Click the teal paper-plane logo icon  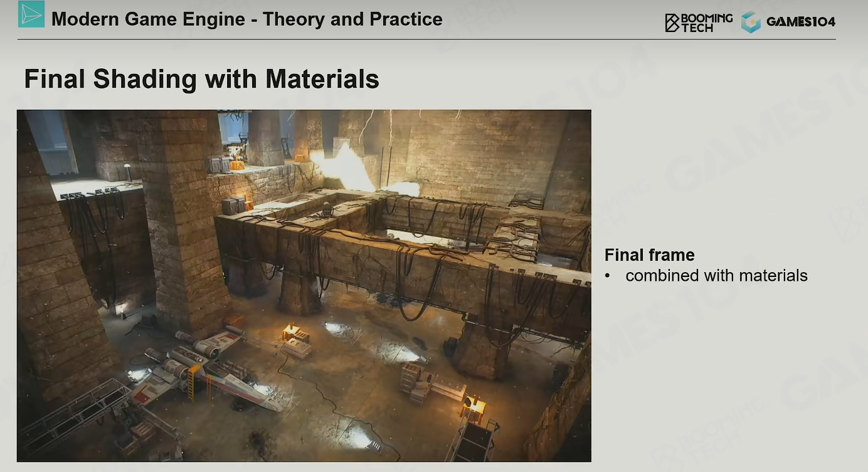pos(31,14)
